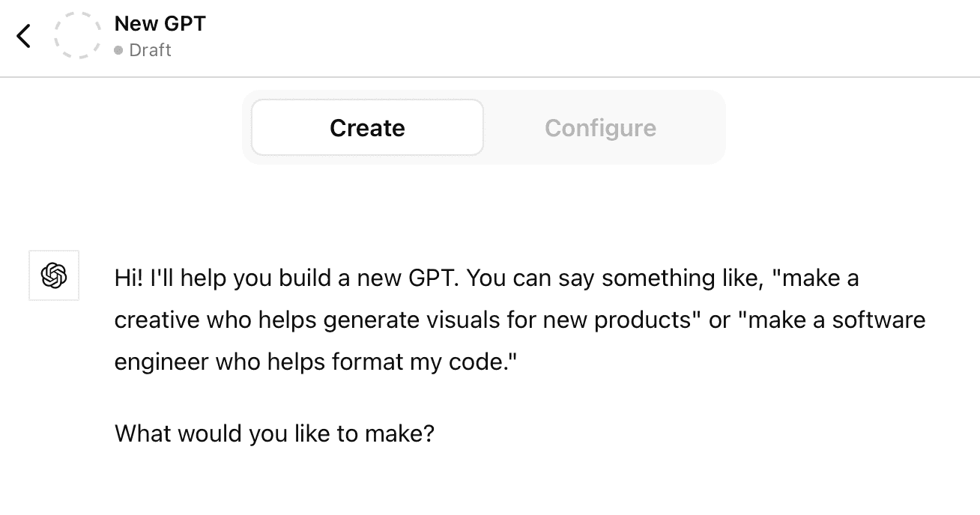
Task: Select the ChatGPT assistant icon beside the greeting
Action: 53,276
